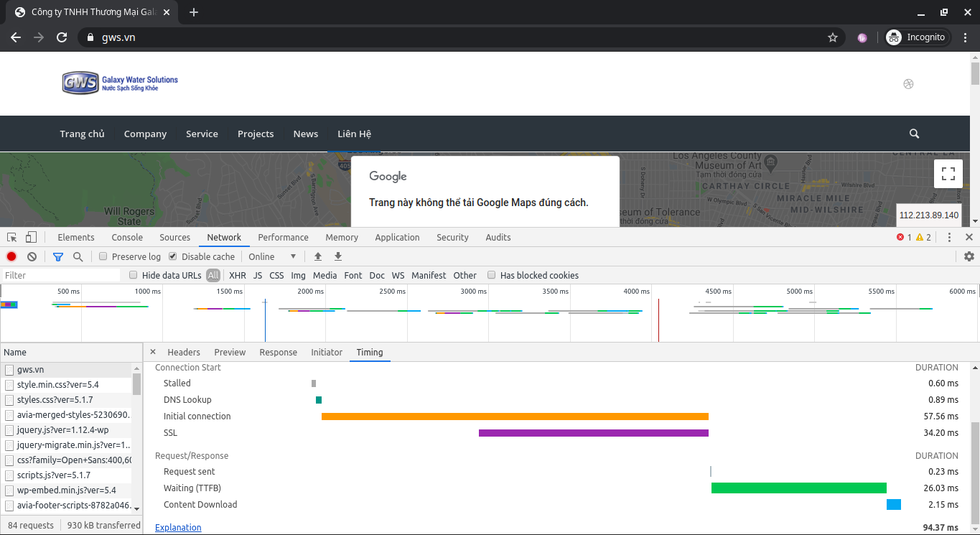The width and height of the screenshot is (980, 535).
Task: Select the style.min.css?ver=5.4 request
Action: coord(66,384)
